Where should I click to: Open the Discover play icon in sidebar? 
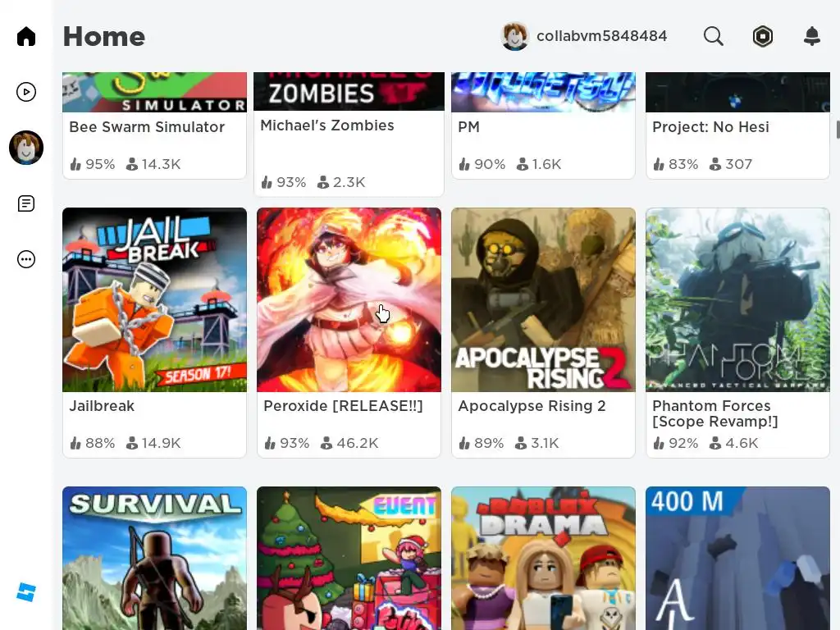[x=25, y=92]
